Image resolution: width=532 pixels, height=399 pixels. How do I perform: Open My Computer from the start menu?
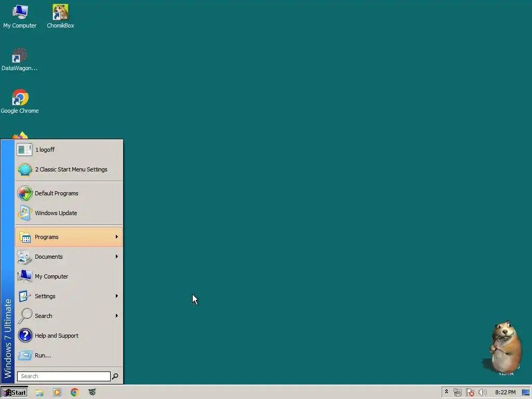[x=69, y=276]
